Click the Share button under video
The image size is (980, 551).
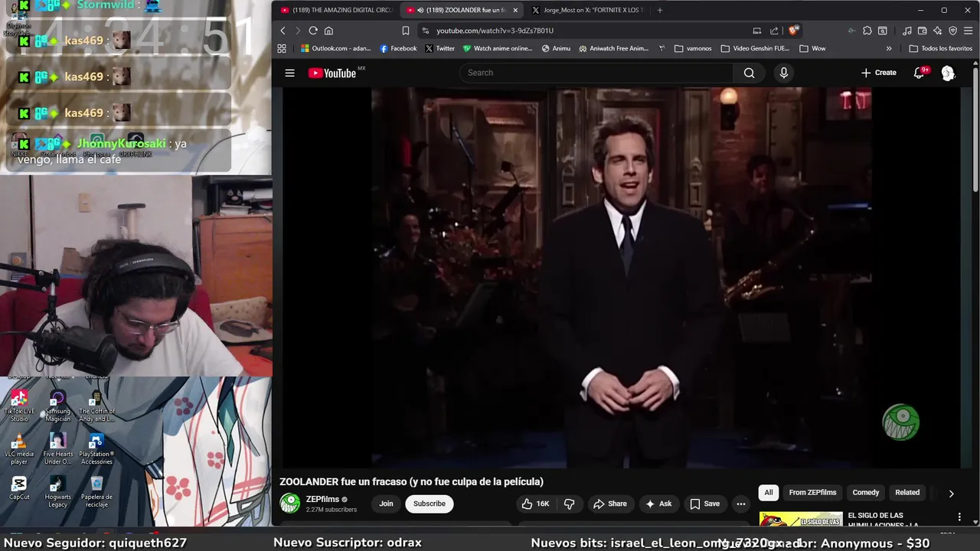coord(609,504)
